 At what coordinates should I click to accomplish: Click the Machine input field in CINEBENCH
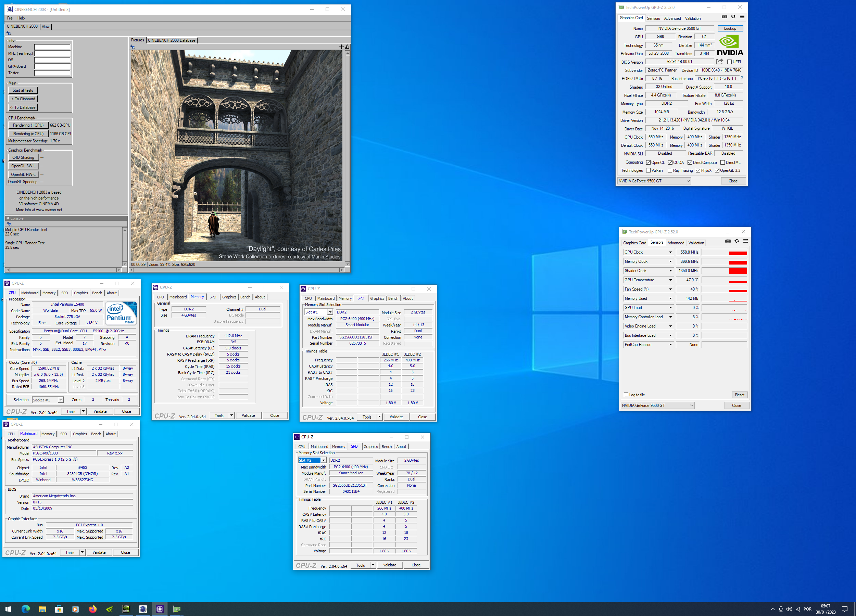(x=52, y=47)
